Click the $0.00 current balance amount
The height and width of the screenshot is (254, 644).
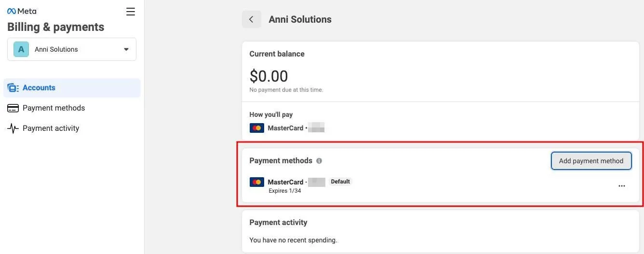(268, 76)
